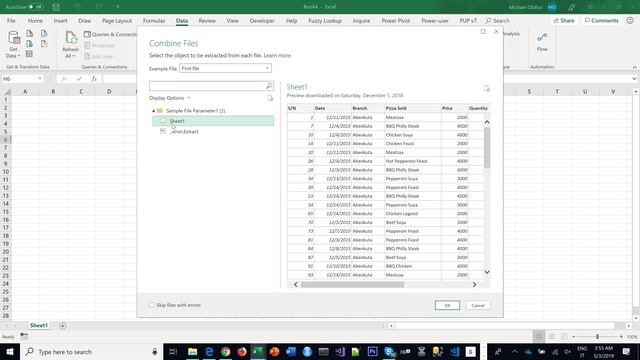The height and width of the screenshot is (360, 640).
Task: Open Get Data dropdown in ribbon
Action: pos(13,45)
